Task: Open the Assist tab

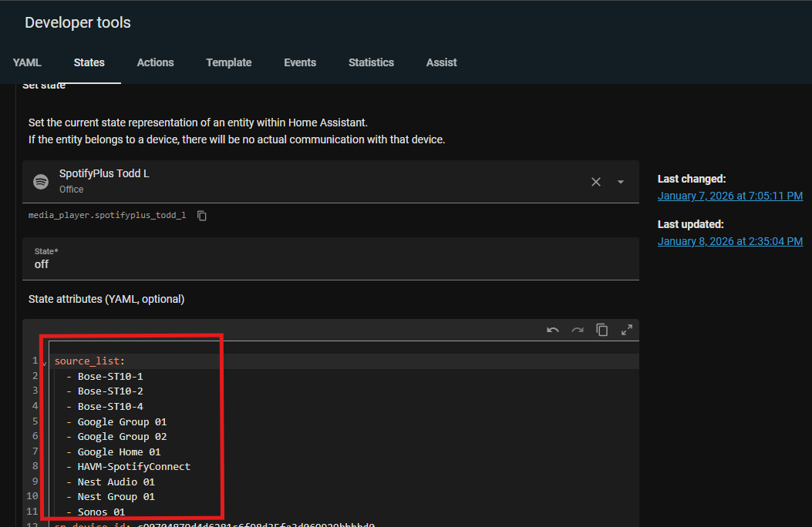Action: (x=441, y=62)
